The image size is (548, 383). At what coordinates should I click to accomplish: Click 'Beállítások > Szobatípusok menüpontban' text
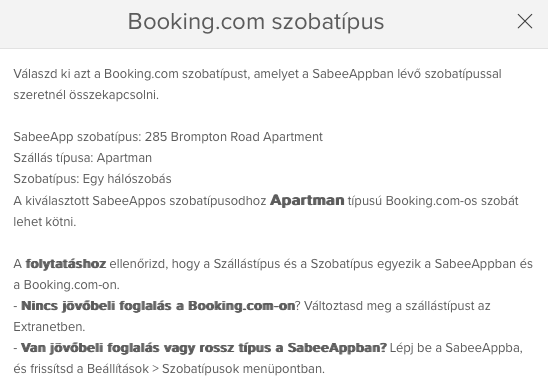tap(205, 369)
